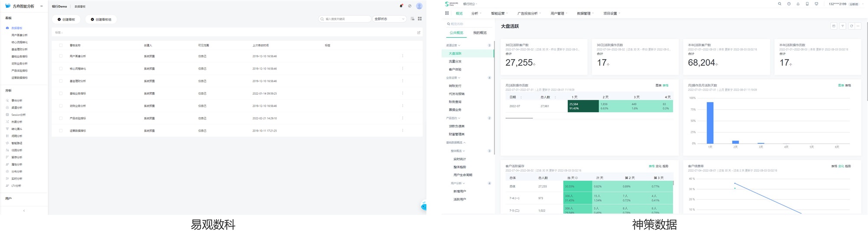Screen dimensions: 868x231
Task: Open more options for 用户画像分析 row
Action: (x=402, y=56)
